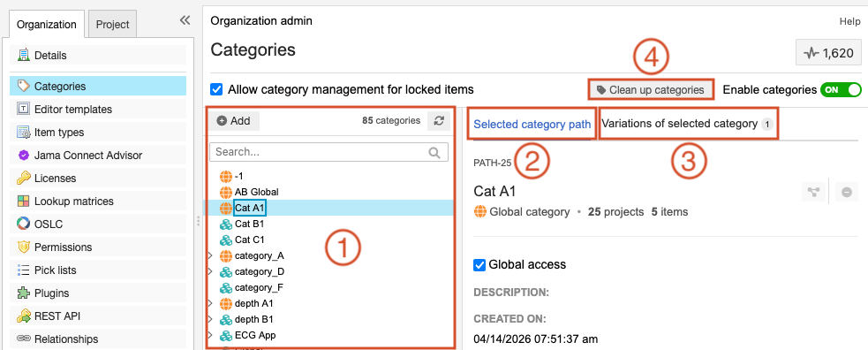Click the hierarchy icon beside Cat A1

pyautogui.click(x=813, y=192)
